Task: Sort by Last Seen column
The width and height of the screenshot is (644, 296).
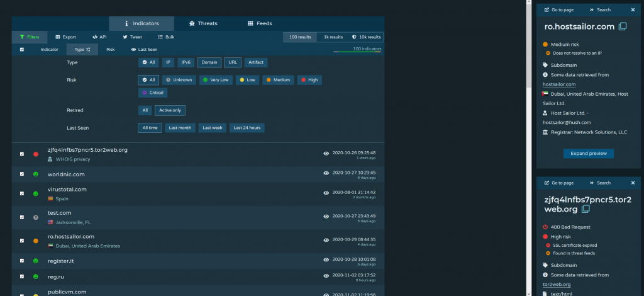Action: point(144,49)
